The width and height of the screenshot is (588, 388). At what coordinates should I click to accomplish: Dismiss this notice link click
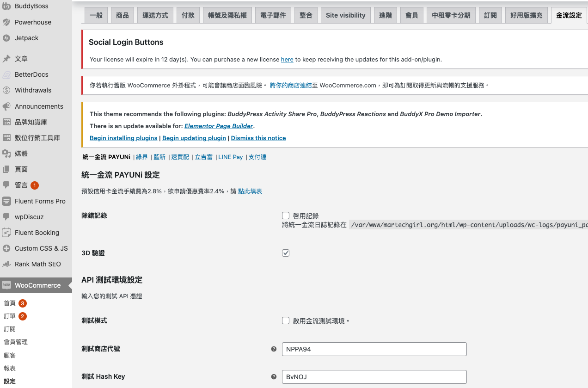click(258, 138)
